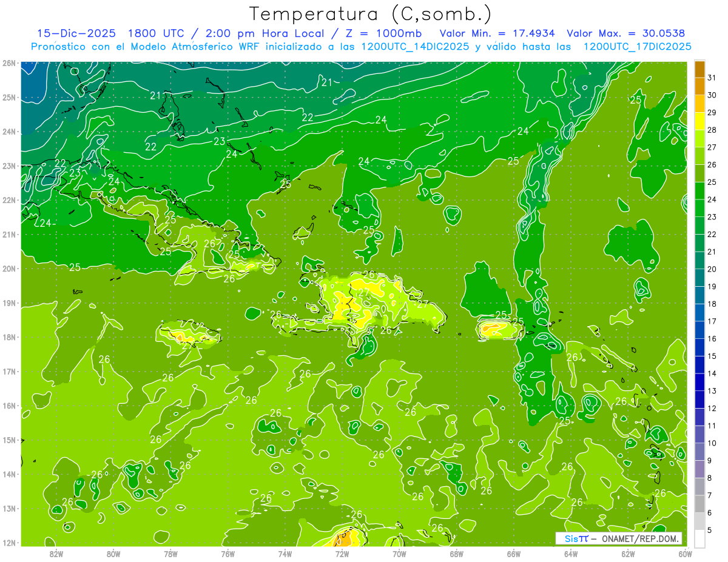
Task: Select the "Z = 1000mb" level label
Action: pyautogui.click(x=383, y=33)
